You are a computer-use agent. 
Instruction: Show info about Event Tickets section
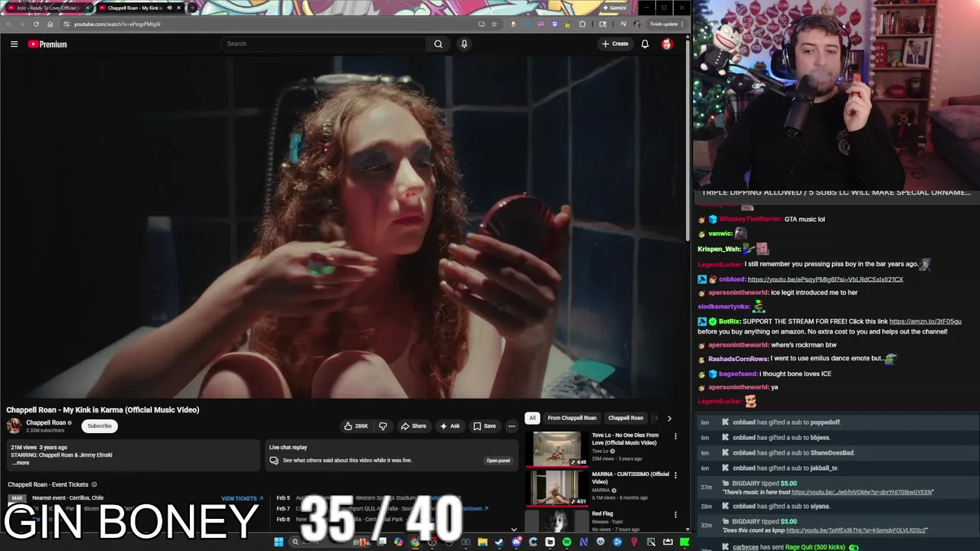click(94, 484)
